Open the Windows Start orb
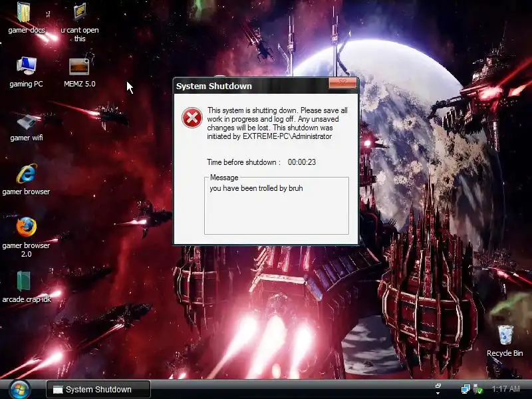This screenshot has height=399, width=532. [x=19, y=390]
